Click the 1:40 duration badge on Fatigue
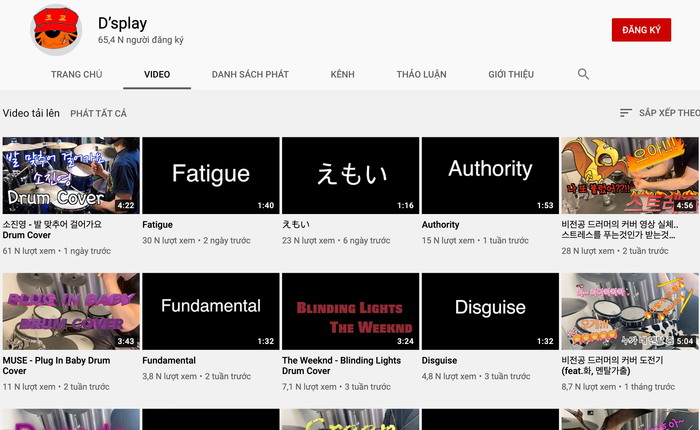Screen dimensions: 700x430 point(266,205)
